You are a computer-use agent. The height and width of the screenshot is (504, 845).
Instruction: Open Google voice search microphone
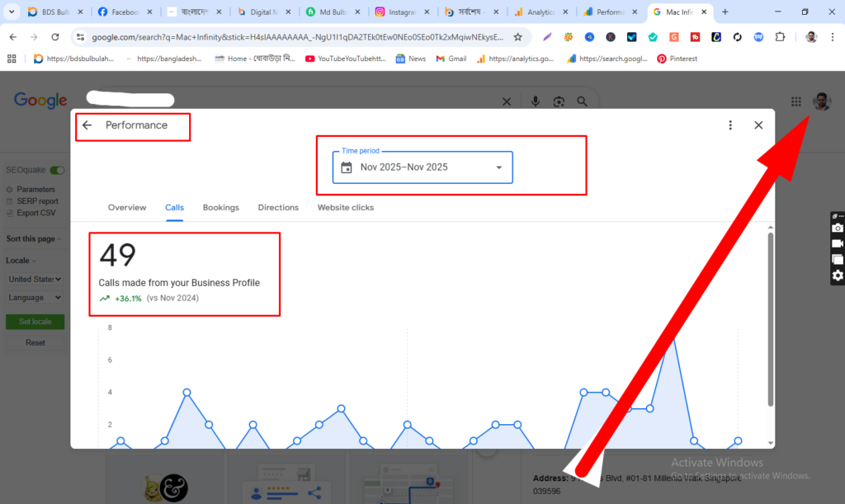click(x=536, y=101)
